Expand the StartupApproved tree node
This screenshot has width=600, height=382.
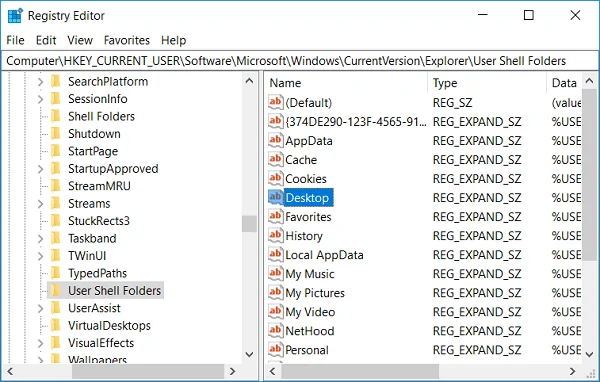point(41,169)
